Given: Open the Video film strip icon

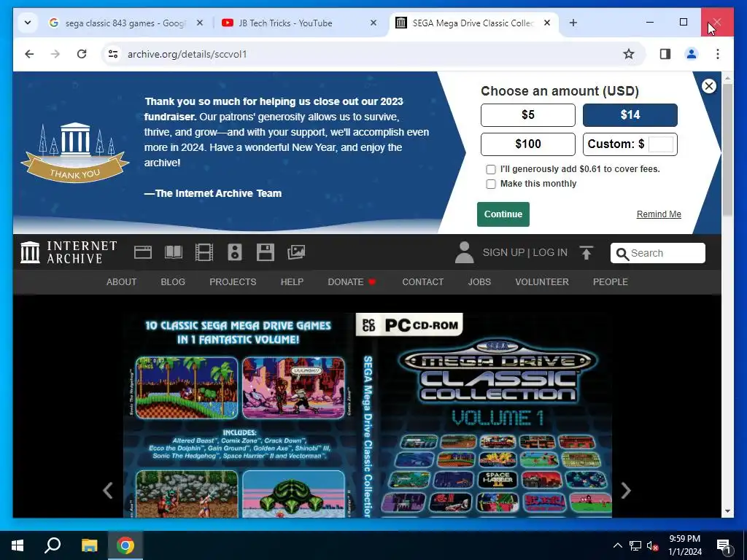Looking at the screenshot, I should click(x=204, y=252).
